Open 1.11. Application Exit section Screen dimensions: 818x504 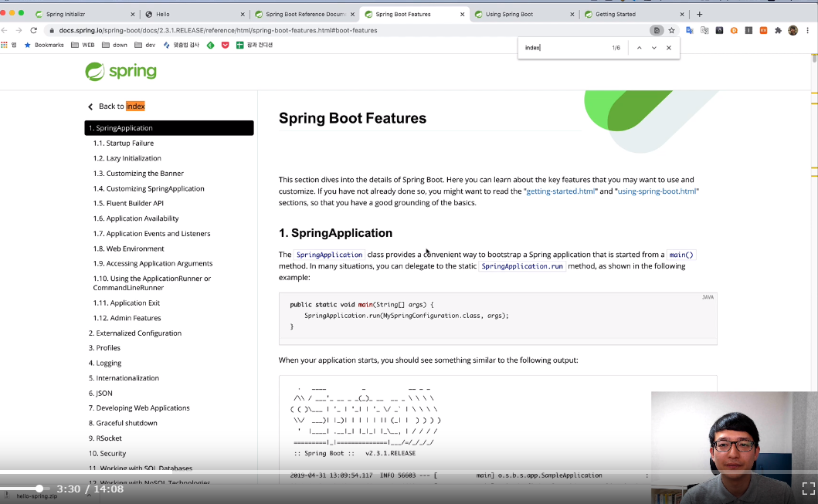(x=126, y=303)
